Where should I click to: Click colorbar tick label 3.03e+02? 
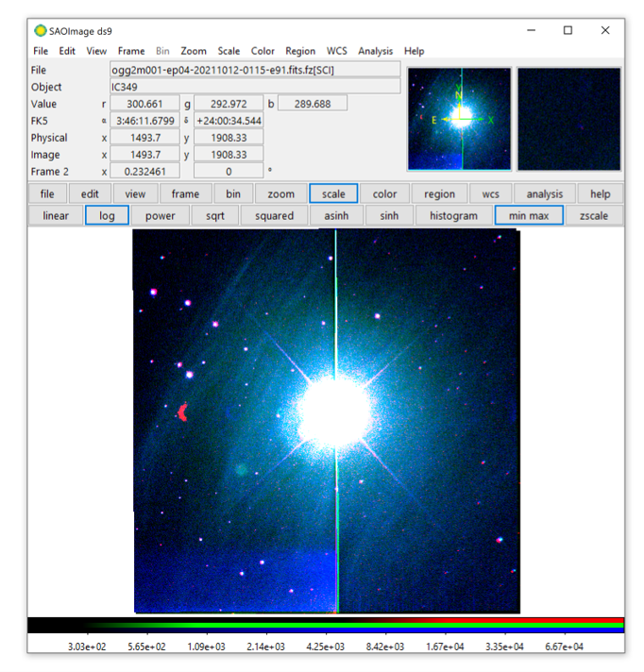click(87, 647)
